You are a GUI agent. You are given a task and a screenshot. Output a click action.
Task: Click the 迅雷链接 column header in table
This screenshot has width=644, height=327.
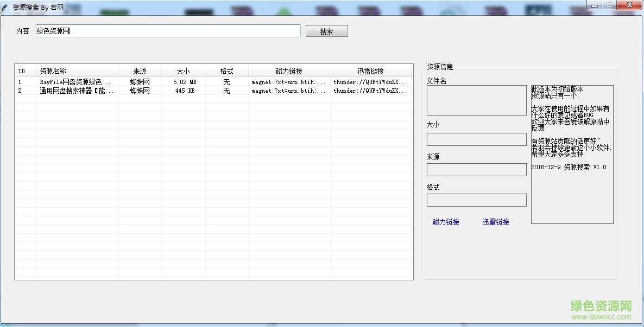tap(370, 71)
